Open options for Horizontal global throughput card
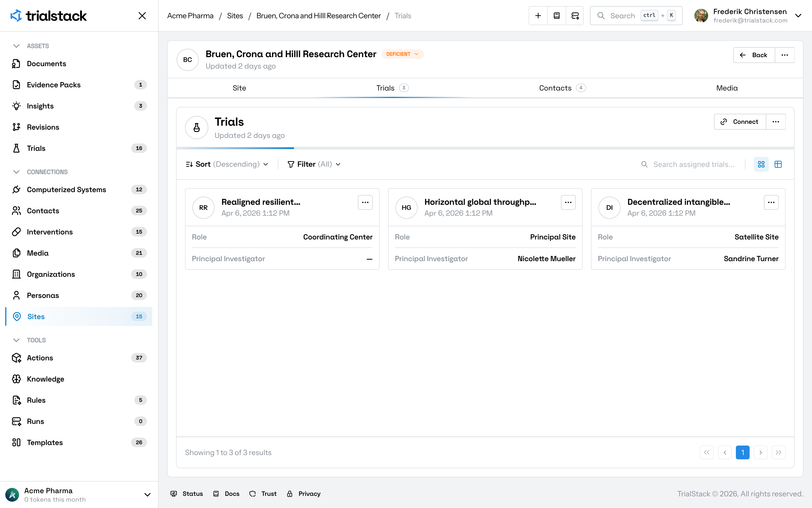Image resolution: width=812 pixels, height=508 pixels. (568, 202)
